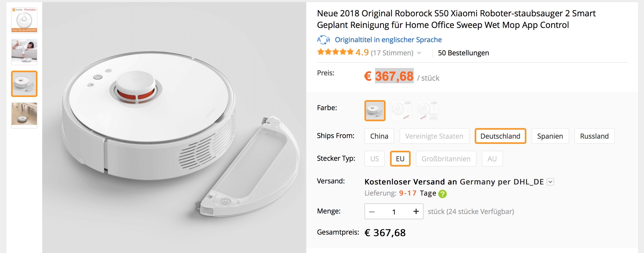Click the five-star rating icons
The width and height of the screenshot is (644, 253).
click(335, 52)
